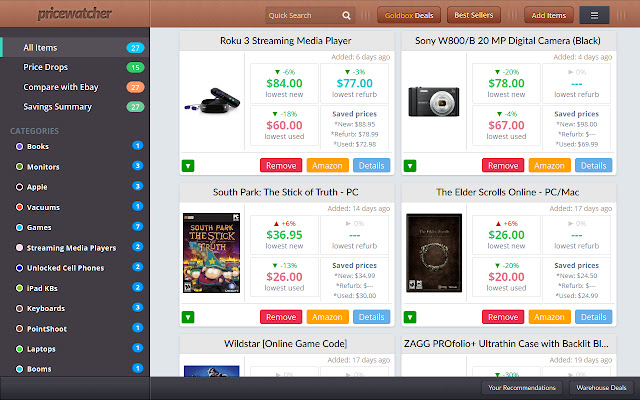Remove South Park: The Stick of Truth
Viewport: 640px width, 400px height.
click(x=281, y=317)
